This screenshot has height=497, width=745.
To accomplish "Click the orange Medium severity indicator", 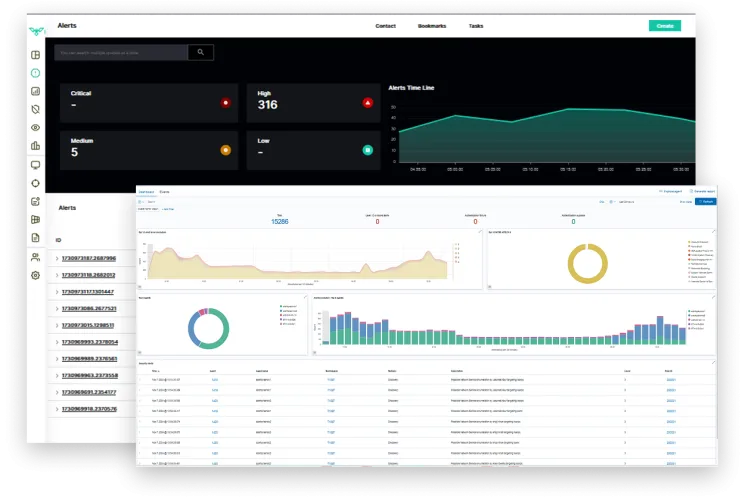I will point(225,150).
